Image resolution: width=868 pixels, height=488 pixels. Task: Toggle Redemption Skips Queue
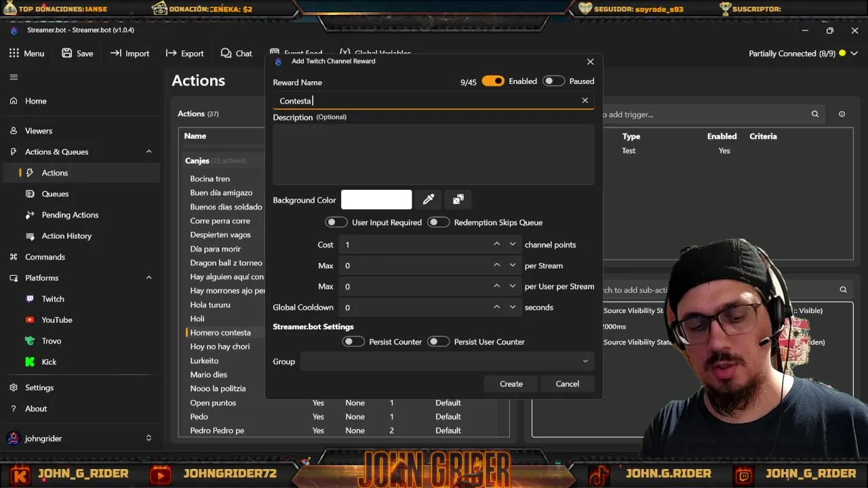point(439,222)
